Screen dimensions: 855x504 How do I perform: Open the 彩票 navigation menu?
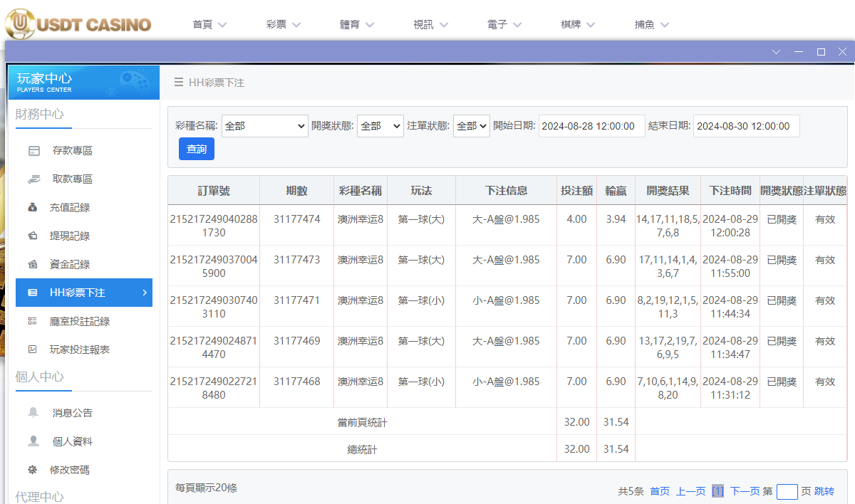(x=281, y=23)
